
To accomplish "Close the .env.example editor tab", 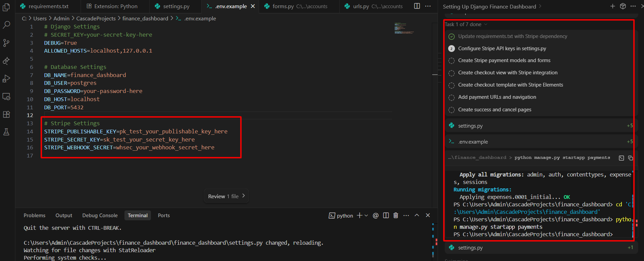I will pos(253,6).
